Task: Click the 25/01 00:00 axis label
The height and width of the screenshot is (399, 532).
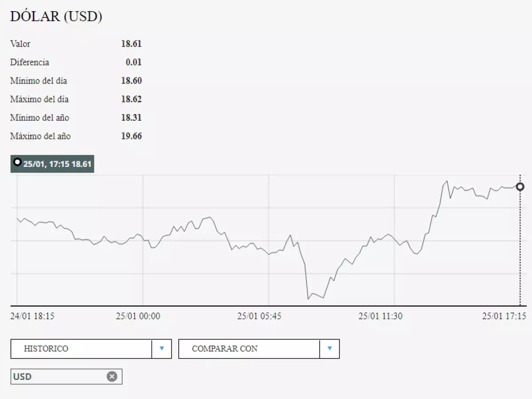Action: pos(138,316)
